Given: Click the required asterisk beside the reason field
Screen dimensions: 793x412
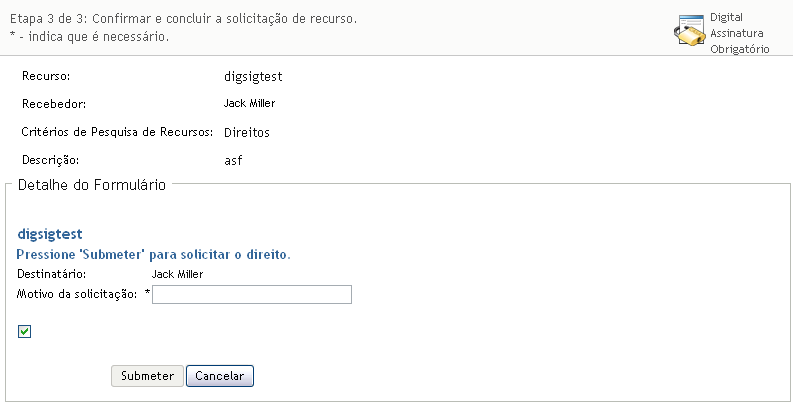Looking at the screenshot, I should 148,292.
